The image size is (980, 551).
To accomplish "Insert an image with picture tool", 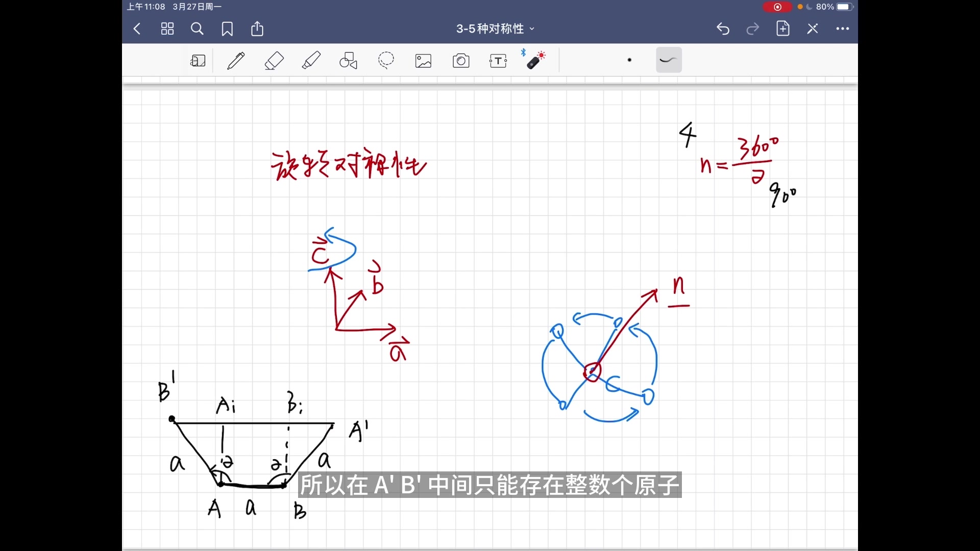I will (x=424, y=61).
